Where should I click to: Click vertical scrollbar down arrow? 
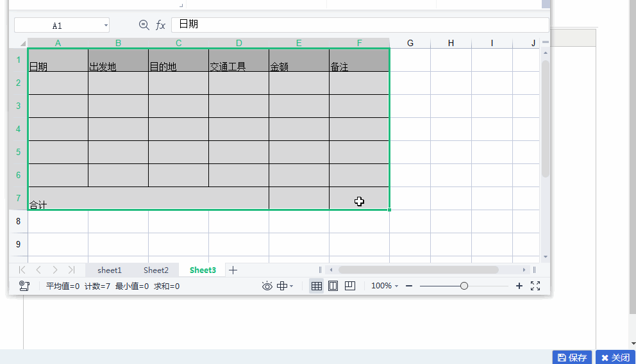pos(546,256)
